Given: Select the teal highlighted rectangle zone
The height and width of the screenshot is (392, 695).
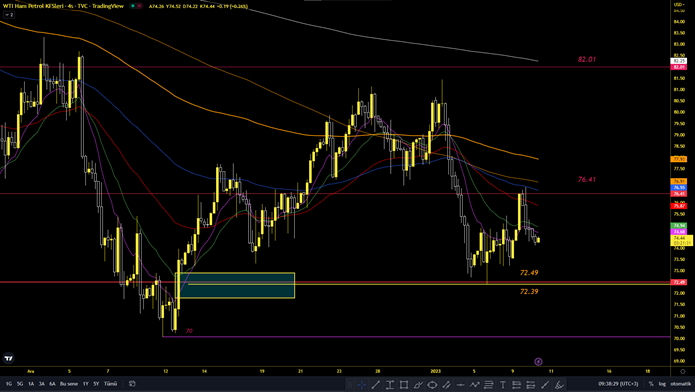Looking at the screenshot, I should pos(235,285).
